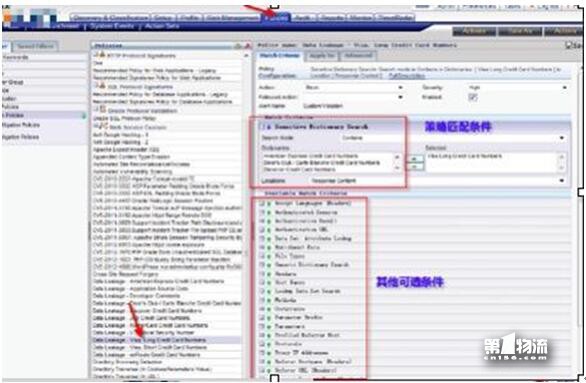This screenshot has width=586, height=383.
Task: Toggle the Enabled checkbox
Action: pos(473,97)
